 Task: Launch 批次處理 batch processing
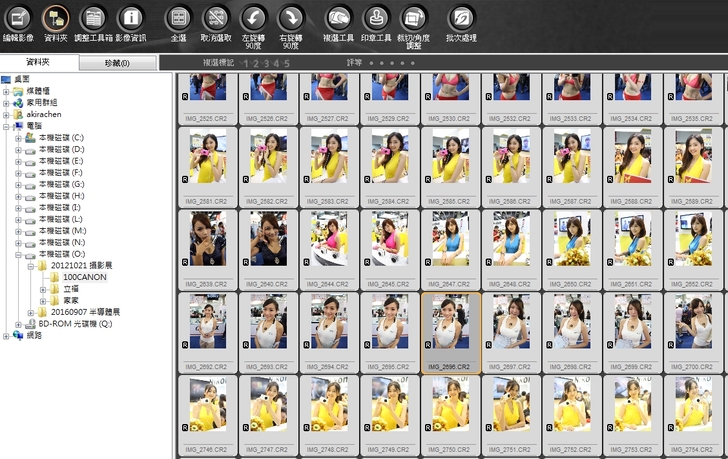tap(460, 19)
